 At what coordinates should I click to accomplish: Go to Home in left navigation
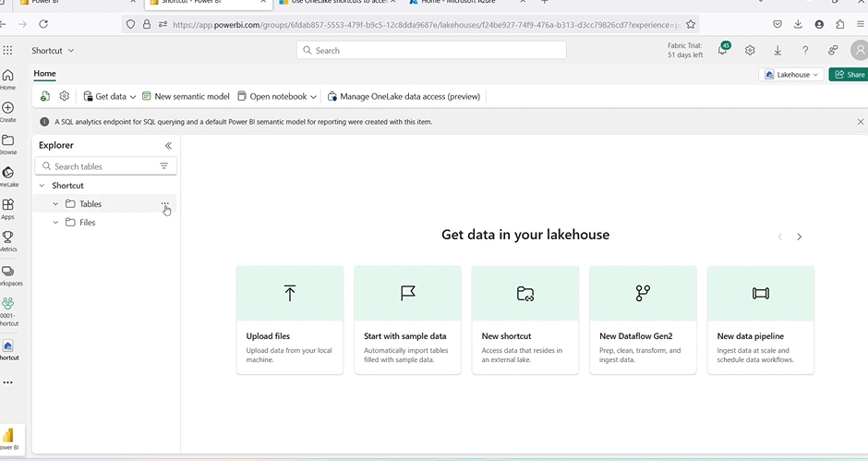point(7,79)
